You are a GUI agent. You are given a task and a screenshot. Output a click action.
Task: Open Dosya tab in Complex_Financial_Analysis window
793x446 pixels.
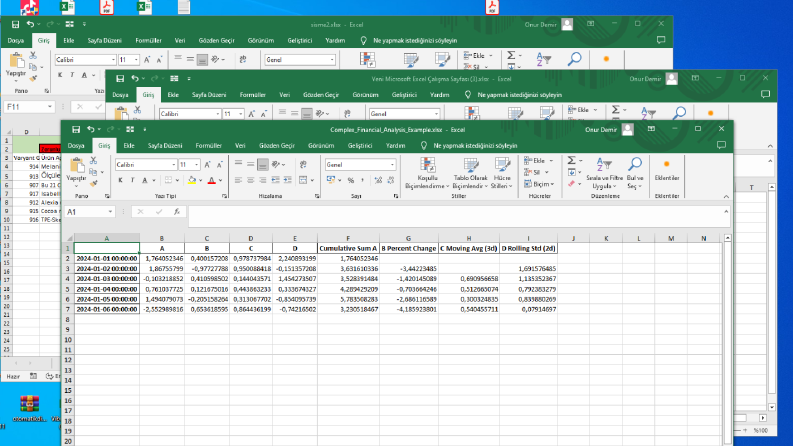tap(76, 146)
